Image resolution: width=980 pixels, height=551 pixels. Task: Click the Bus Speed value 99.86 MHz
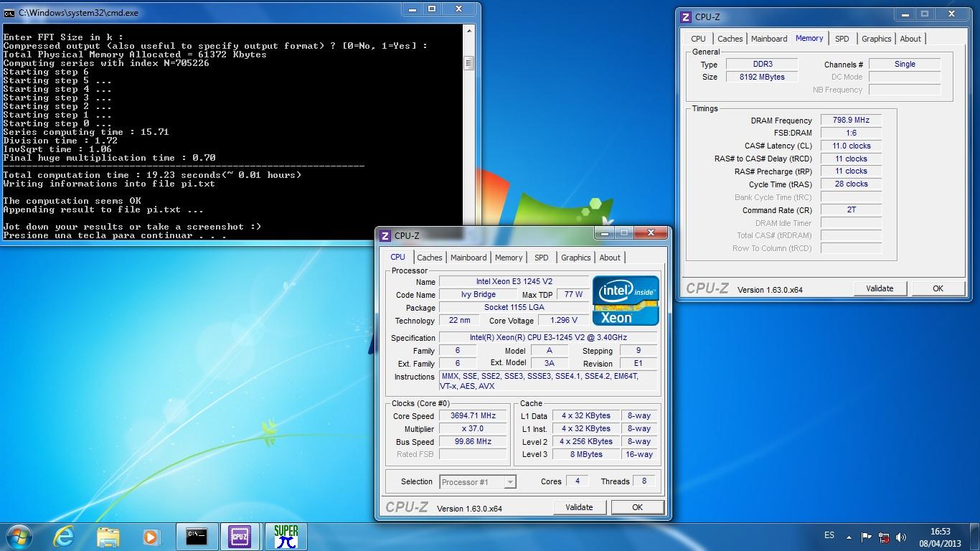(x=473, y=442)
